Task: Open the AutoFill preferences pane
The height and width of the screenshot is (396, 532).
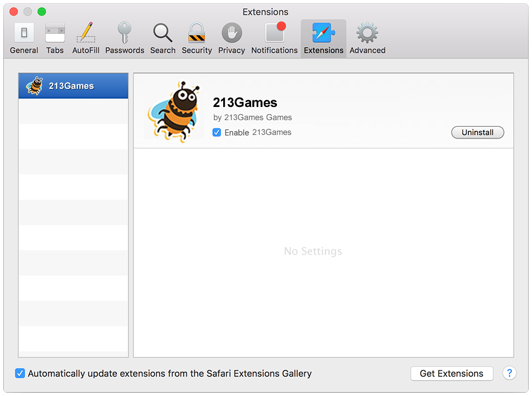Action: click(86, 38)
